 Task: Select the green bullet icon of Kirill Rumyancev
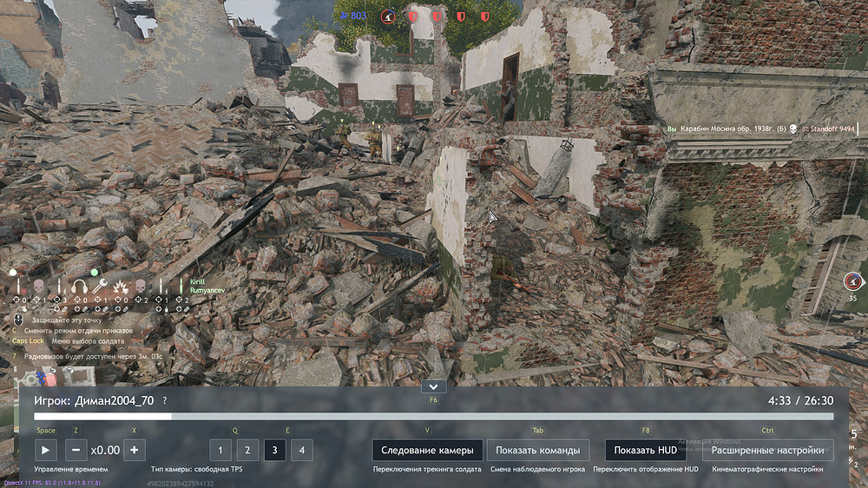(181, 286)
